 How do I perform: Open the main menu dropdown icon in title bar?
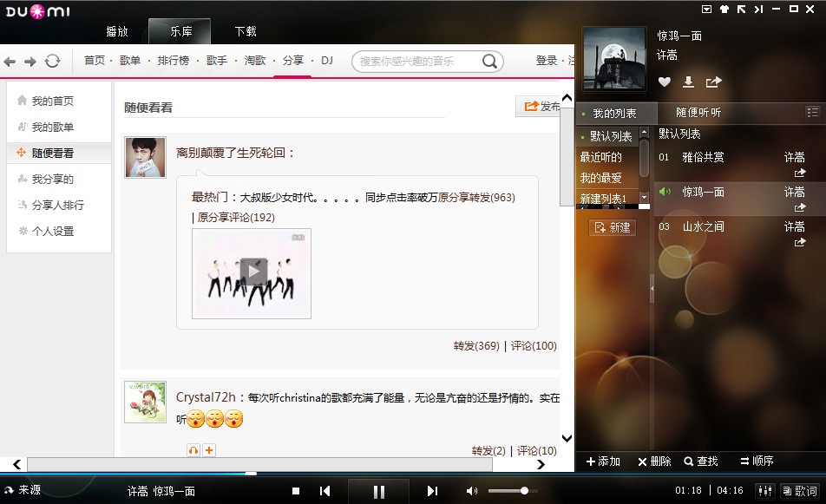point(707,9)
